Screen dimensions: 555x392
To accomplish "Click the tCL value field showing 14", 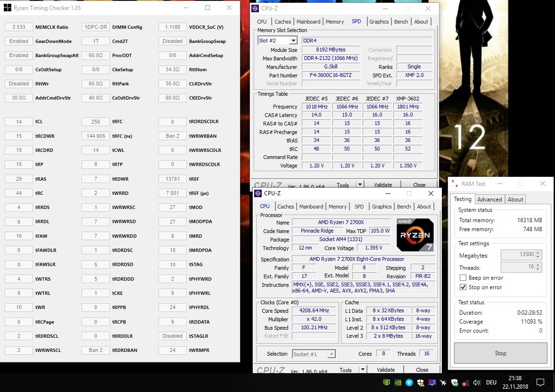I will 19,122.
